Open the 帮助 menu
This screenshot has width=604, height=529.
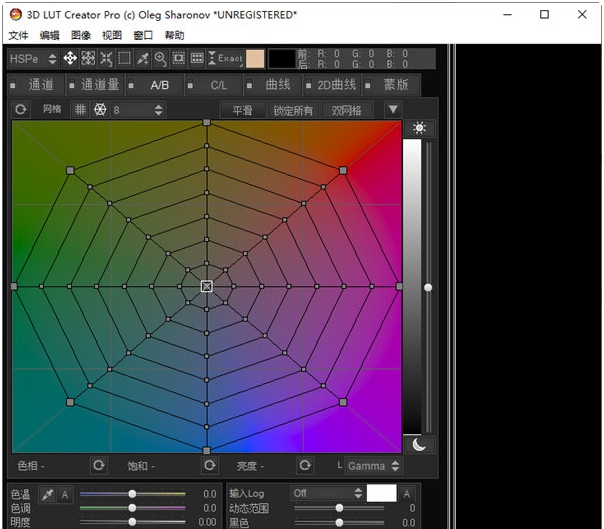(x=174, y=35)
